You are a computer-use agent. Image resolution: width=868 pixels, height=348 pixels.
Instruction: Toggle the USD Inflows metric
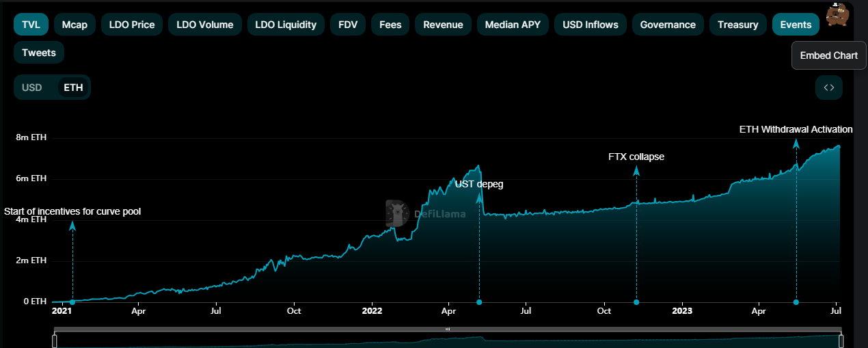tap(591, 25)
